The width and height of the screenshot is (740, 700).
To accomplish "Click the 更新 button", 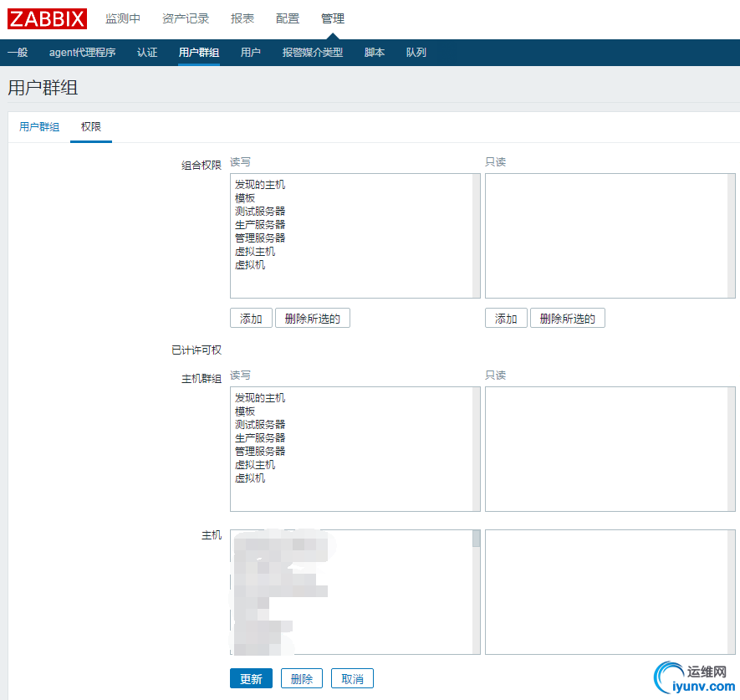I will 251,679.
